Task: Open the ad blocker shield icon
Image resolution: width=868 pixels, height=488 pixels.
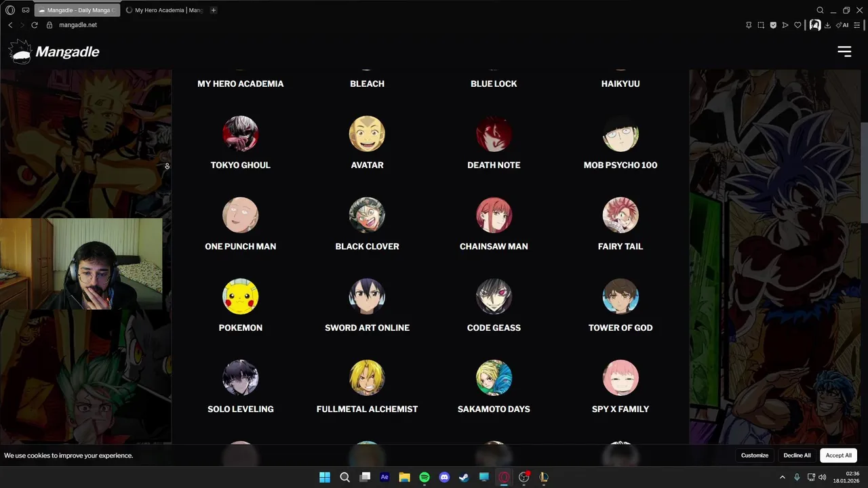Action: pyautogui.click(x=773, y=25)
